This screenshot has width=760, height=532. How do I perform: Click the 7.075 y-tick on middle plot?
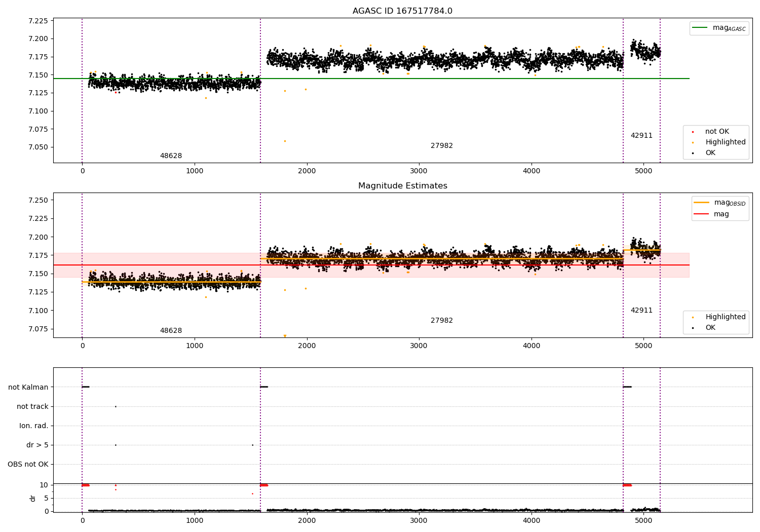(38, 329)
